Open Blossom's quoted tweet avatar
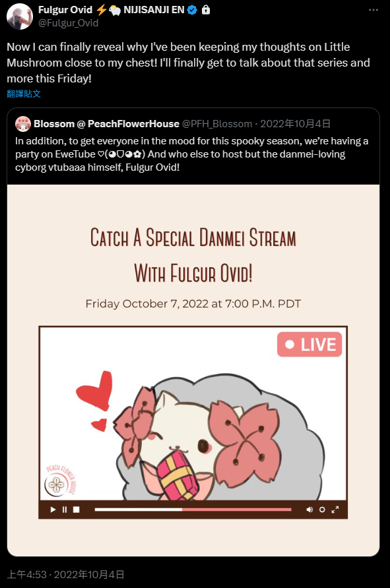This screenshot has height=588, width=390. tap(23, 124)
